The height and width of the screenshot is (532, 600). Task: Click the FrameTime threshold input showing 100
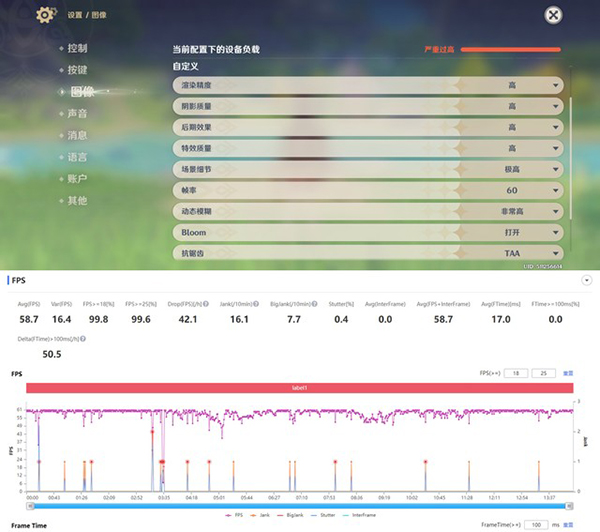[x=534, y=524]
